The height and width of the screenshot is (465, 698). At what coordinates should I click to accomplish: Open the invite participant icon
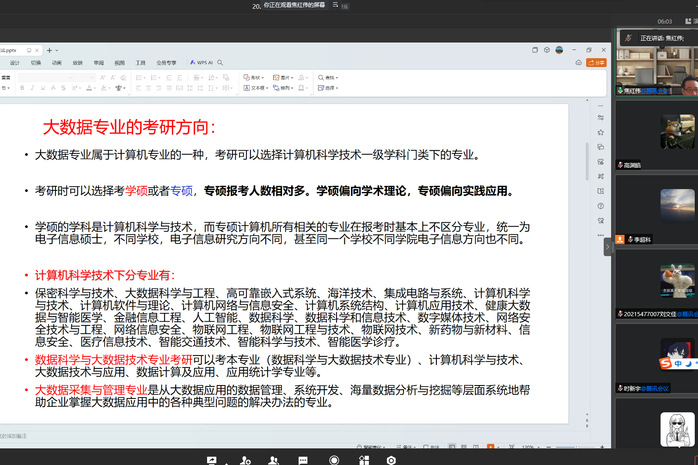point(245,460)
